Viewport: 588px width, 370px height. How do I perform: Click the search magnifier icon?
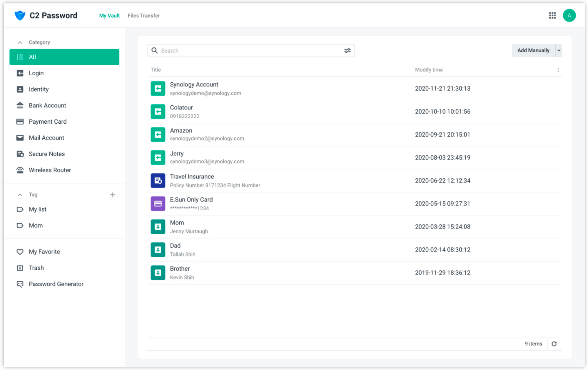[154, 50]
